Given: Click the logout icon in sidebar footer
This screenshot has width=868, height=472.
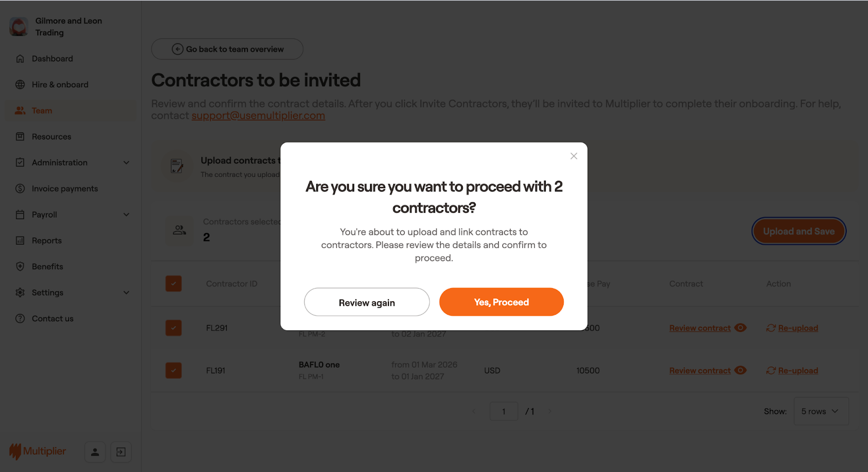Looking at the screenshot, I should [x=121, y=452].
